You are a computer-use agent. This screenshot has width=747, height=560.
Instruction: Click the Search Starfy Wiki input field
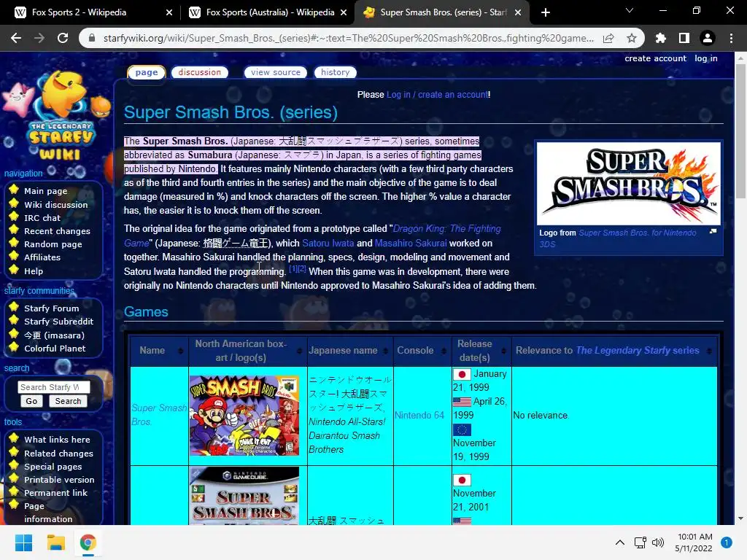coord(54,387)
